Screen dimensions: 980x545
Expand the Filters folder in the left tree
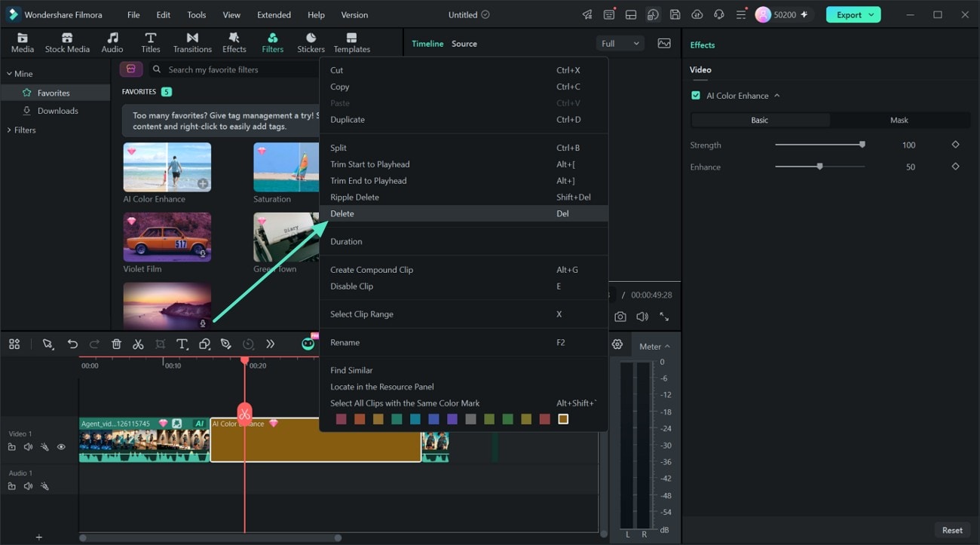(x=10, y=130)
